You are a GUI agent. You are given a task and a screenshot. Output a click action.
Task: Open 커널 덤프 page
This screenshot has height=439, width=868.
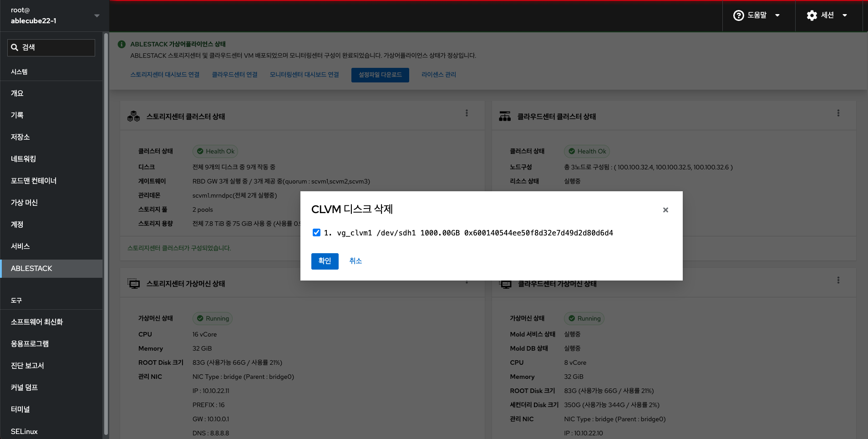[51, 388]
